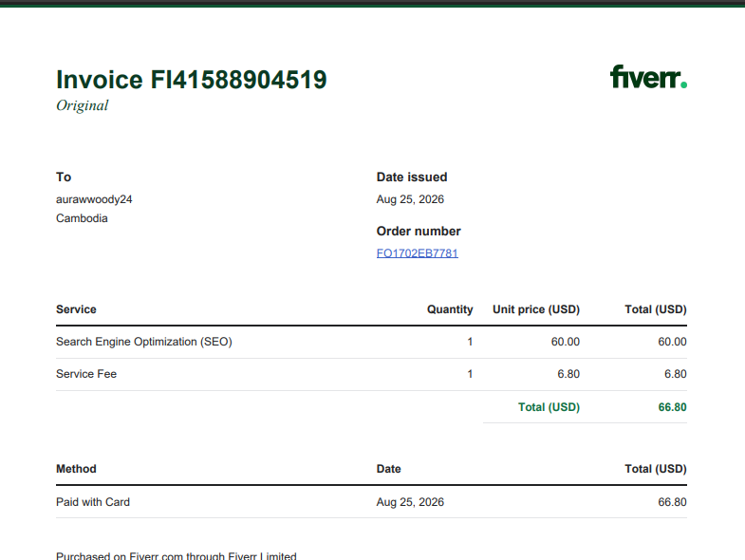
Task: Click the issued date under Date issued
Action: pyautogui.click(x=410, y=199)
